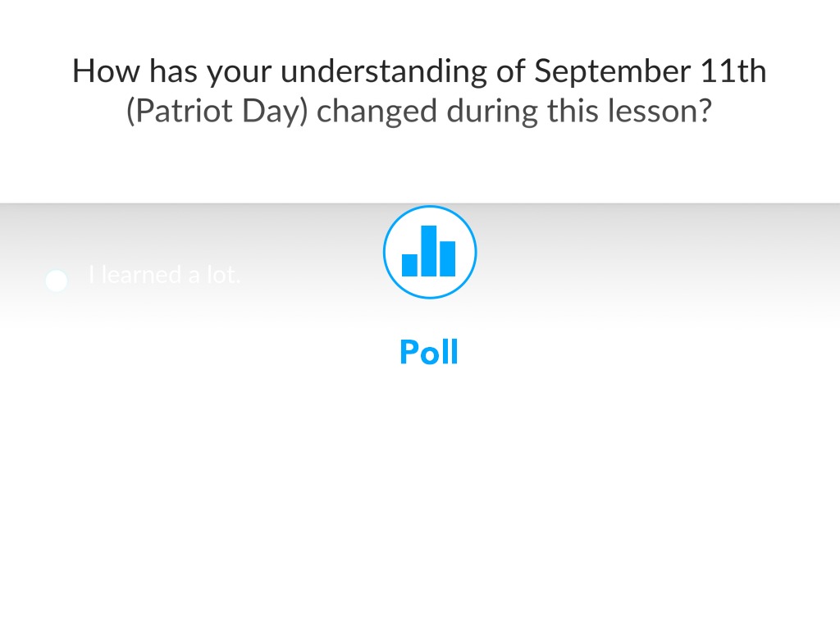This screenshot has width=840, height=630.
Task: Click the tallest middle bar in poll icon
Action: pyautogui.click(x=428, y=251)
